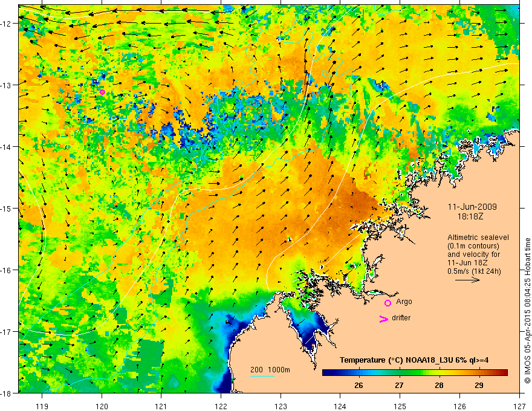Click longitude axis label 125
Image resolution: width=532 pixels, height=411 pixels.
coord(400,406)
